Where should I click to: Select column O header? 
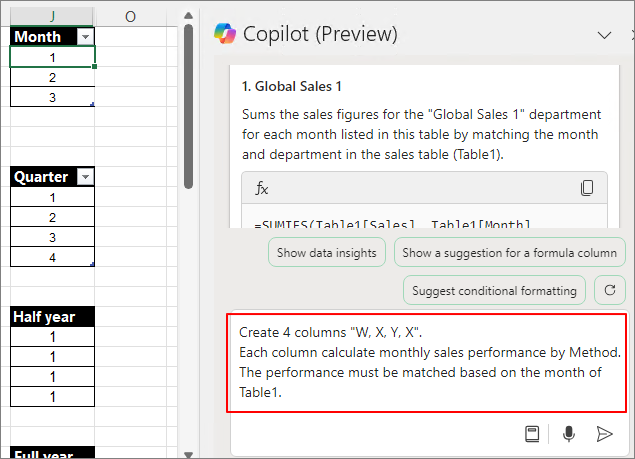point(130,16)
